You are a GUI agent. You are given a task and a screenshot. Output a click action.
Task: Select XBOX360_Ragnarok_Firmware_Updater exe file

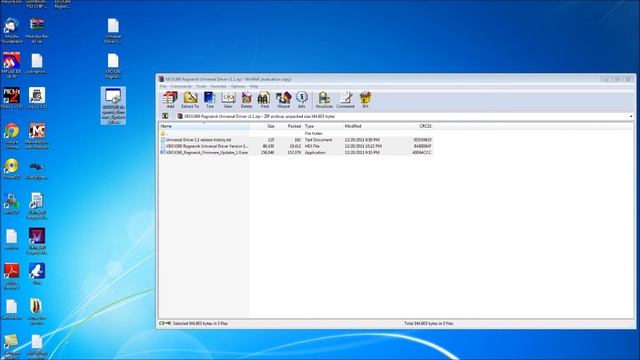(296, 152)
